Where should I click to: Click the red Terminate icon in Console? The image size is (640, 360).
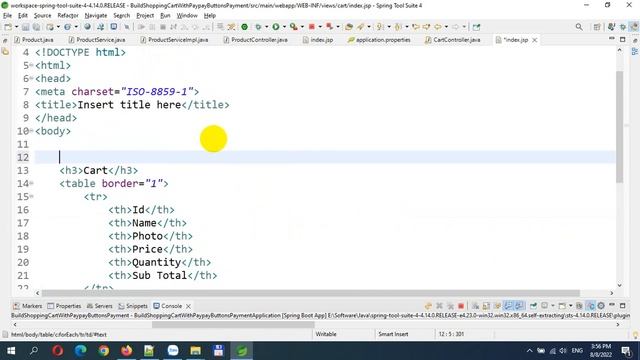(461, 306)
